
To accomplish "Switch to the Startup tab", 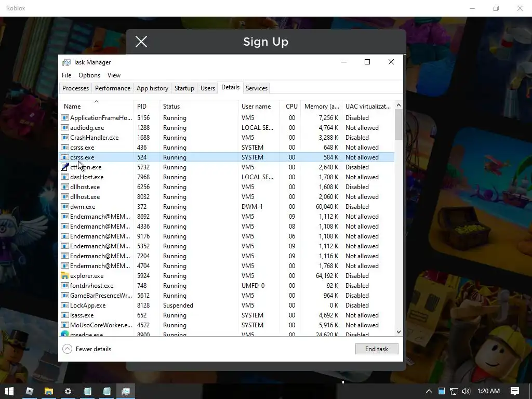I will tap(184, 88).
